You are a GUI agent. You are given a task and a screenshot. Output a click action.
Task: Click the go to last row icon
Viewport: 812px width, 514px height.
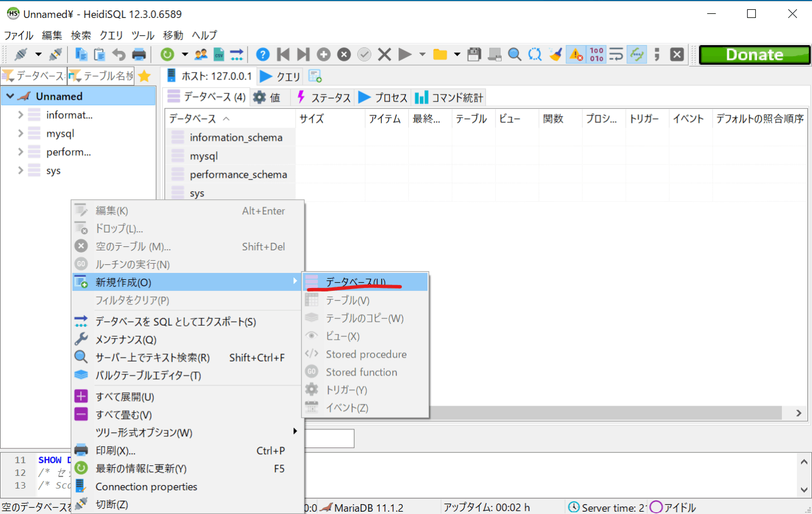pos(303,54)
